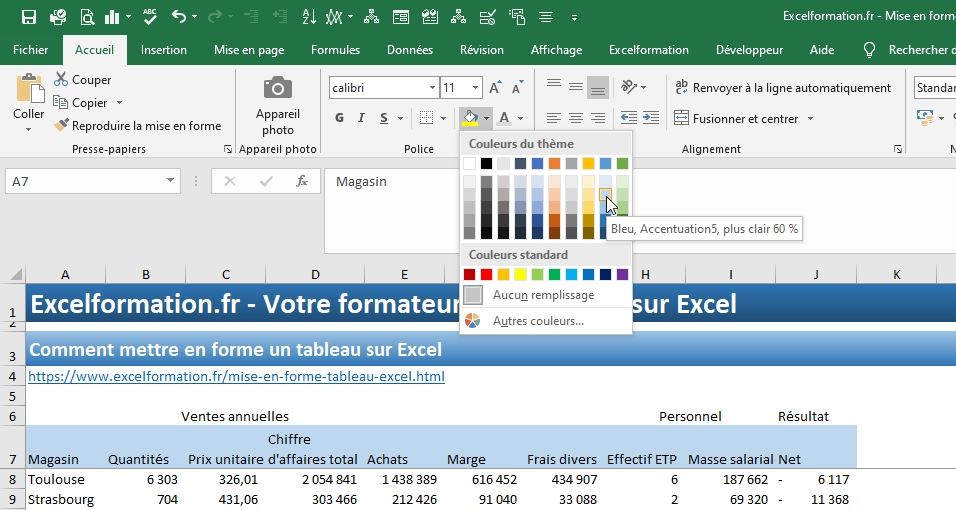956x510 pixels.
Task: Click the print preview magnifier page icon
Action: tap(87, 17)
